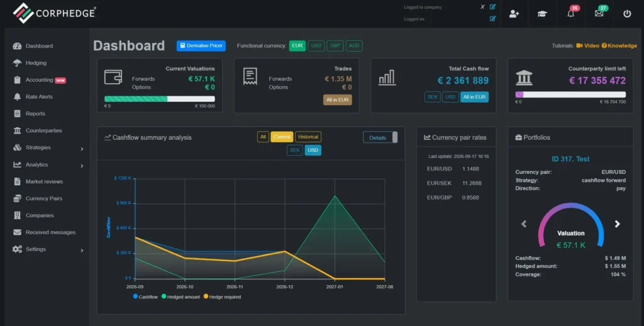The width and height of the screenshot is (644, 326).
Task: Toggle Hedged amount series in chart legend
Action: pyautogui.click(x=180, y=297)
